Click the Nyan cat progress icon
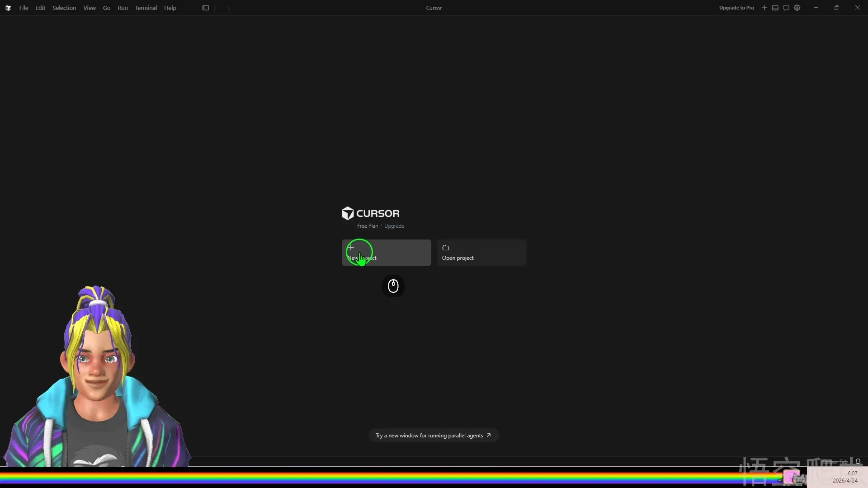This screenshot has width=868, height=488. pos(792,477)
